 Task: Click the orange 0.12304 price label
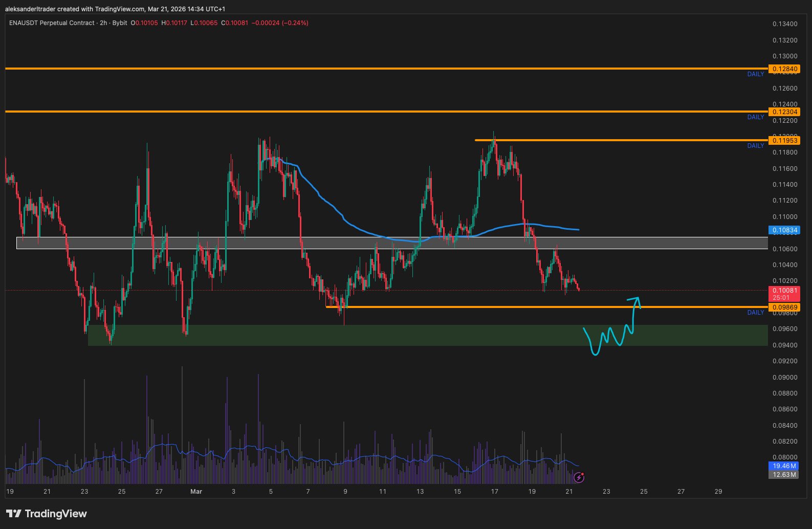click(x=784, y=112)
